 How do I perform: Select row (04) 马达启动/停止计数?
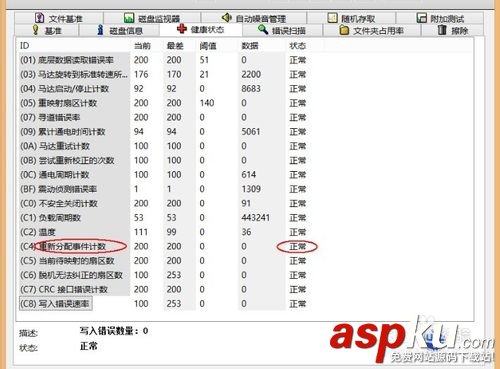click(163, 89)
